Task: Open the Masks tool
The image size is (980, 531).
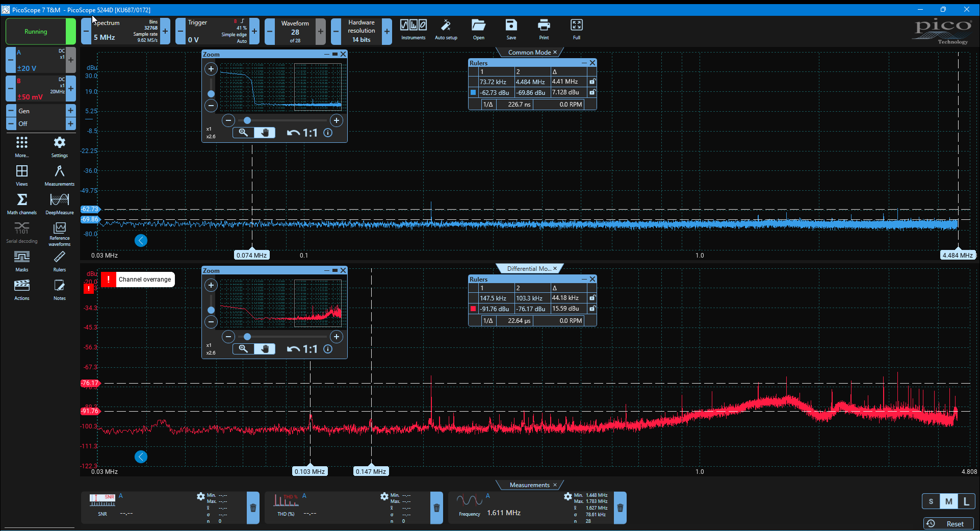Action: tap(22, 261)
